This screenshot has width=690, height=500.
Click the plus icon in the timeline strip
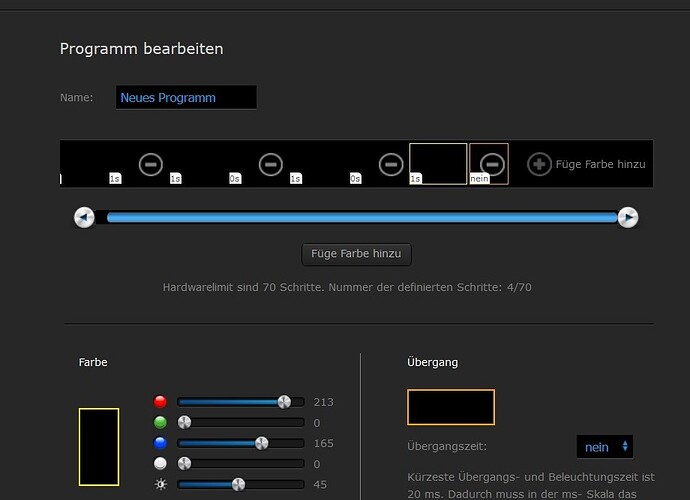pyautogui.click(x=539, y=164)
